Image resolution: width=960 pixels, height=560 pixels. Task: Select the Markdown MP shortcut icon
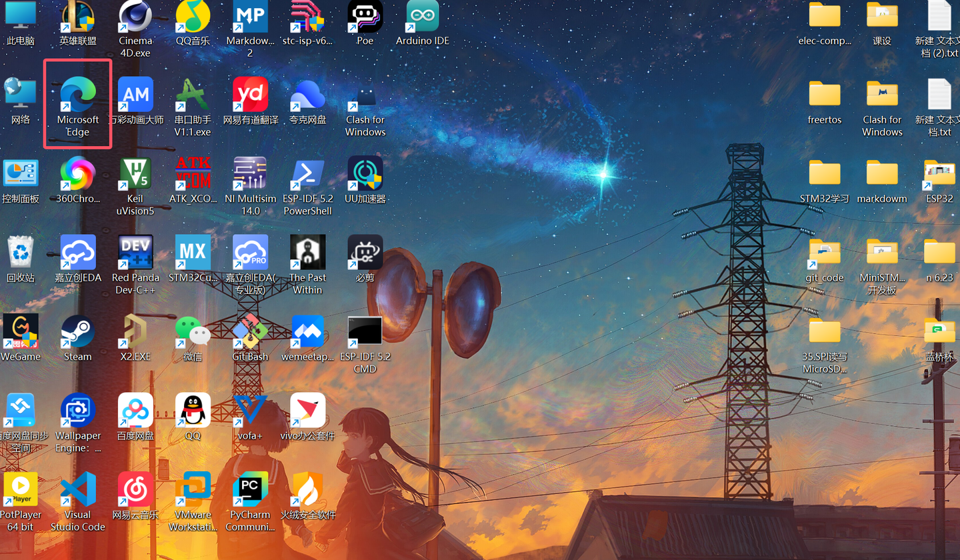250,17
